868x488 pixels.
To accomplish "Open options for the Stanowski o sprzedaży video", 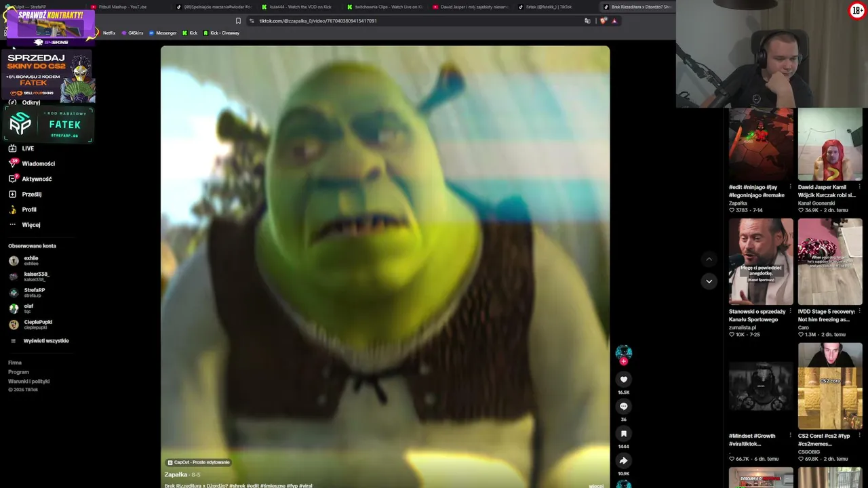I will [791, 312].
